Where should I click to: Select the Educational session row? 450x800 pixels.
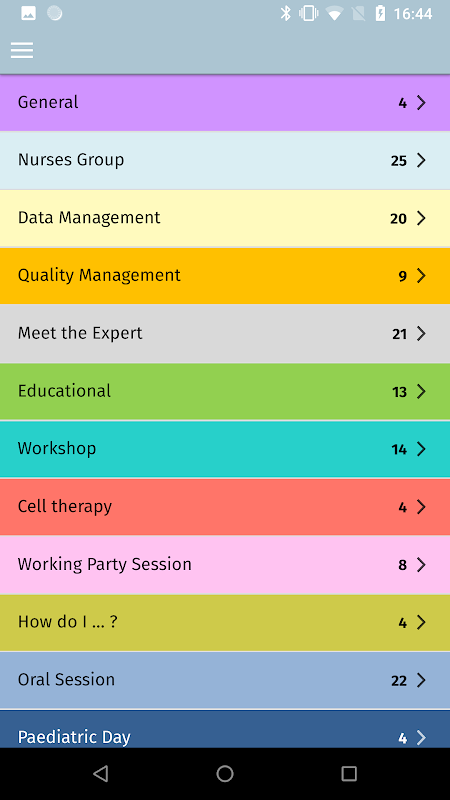[225, 391]
